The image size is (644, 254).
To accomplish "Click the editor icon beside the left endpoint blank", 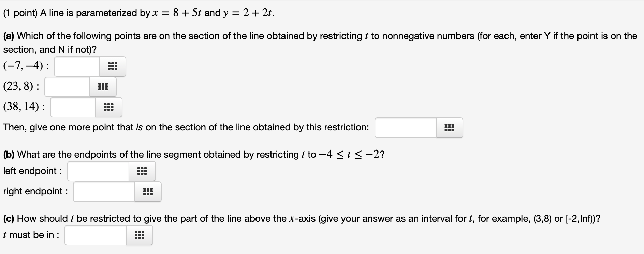I will (142, 171).
